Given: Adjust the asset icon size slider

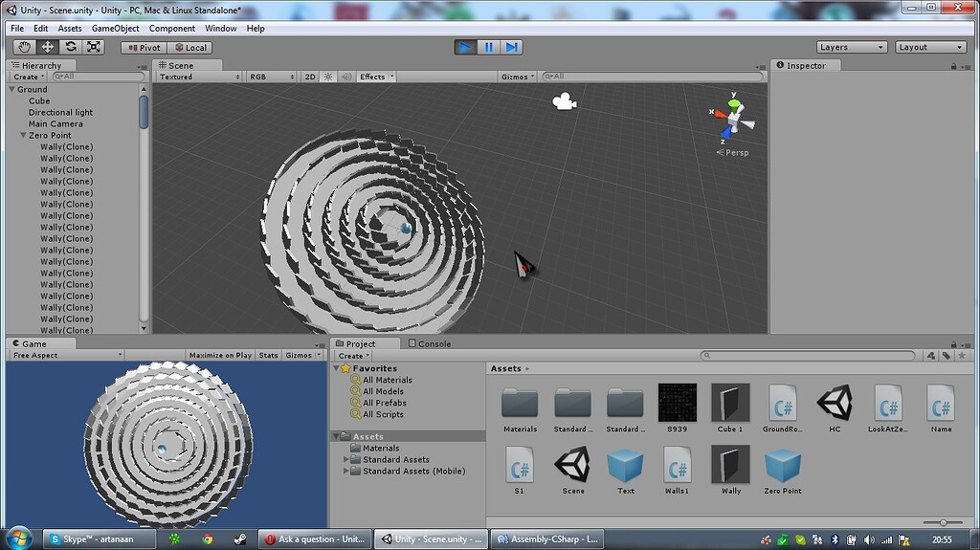Looking at the screenshot, I should point(943,522).
